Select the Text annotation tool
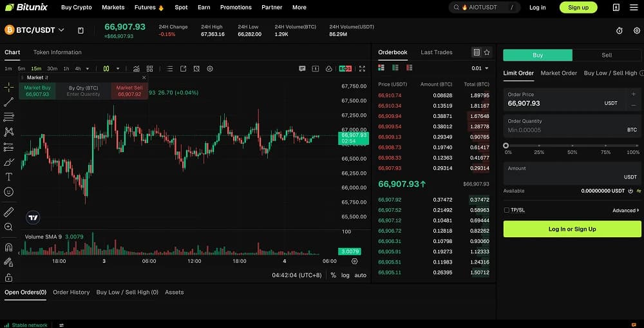 coord(8,177)
